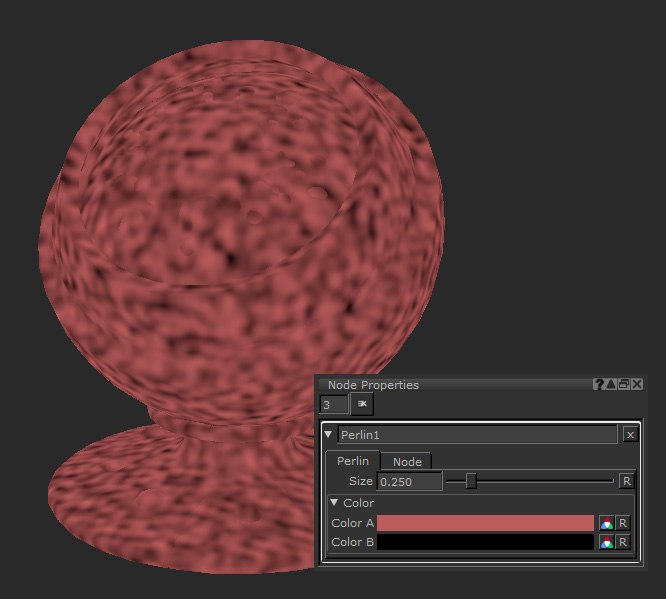Collapse the Perlin1 node properties
Viewport: 666px width, 599px height.
click(x=329, y=435)
